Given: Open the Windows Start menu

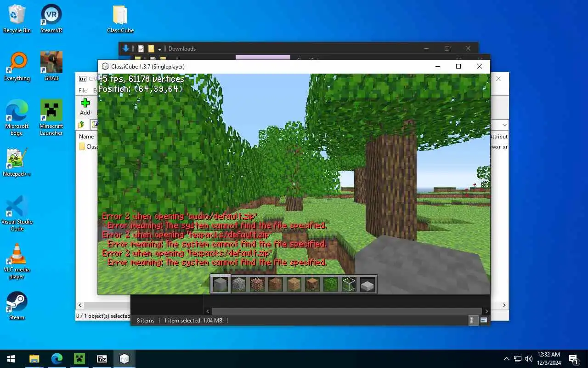Looking at the screenshot, I should click(11, 359).
